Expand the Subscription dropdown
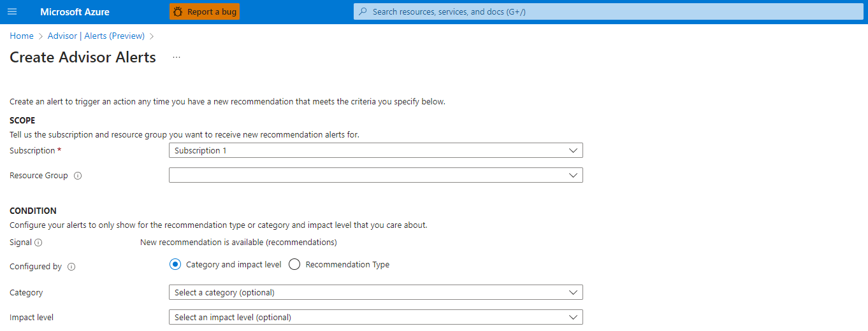This screenshot has width=868, height=331. 375,151
